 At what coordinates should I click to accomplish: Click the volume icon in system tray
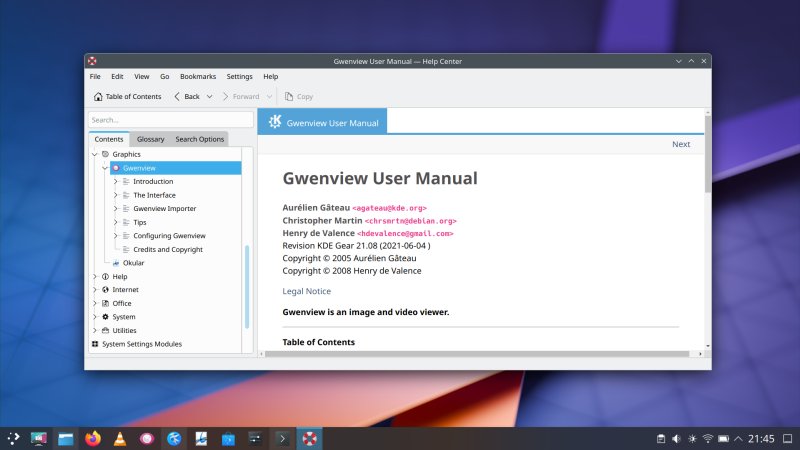[x=676, y=438]
